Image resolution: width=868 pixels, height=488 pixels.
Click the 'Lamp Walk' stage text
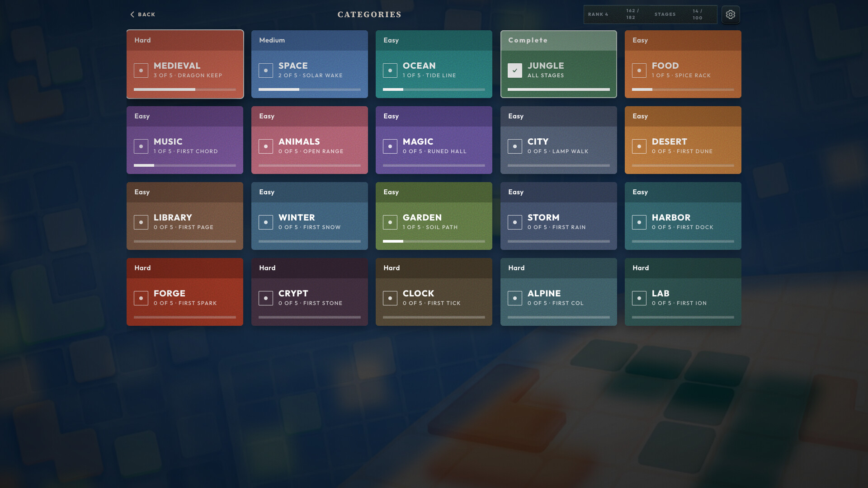click(x=570, y=151)
